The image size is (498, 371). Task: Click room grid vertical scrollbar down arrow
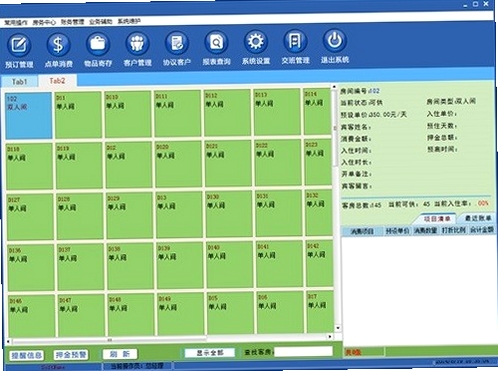tap(337, 328)
